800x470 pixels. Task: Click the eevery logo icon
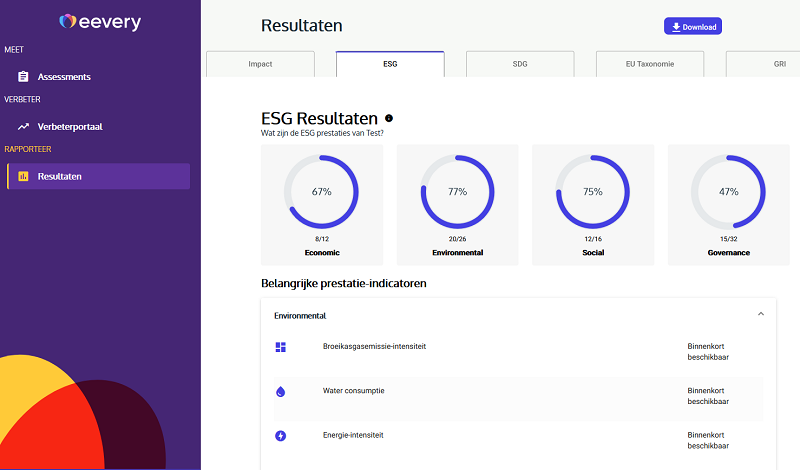(67, 21)
